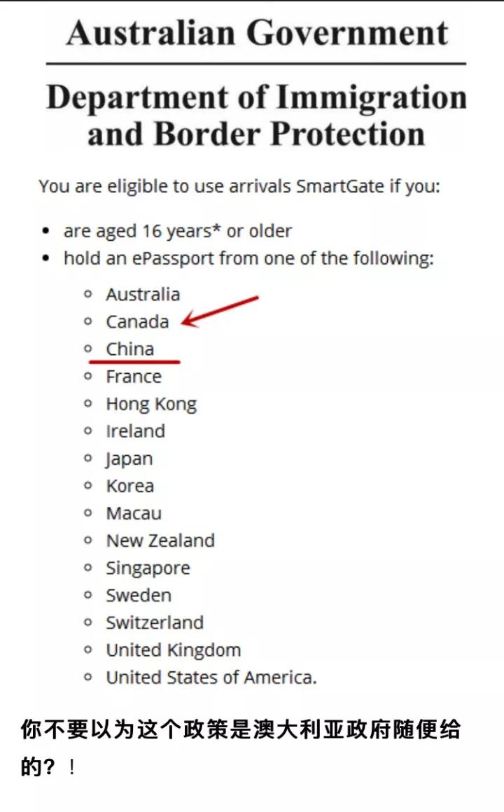Viewport: 504px width, 812px height.
Task: Click the Department of Immigration and Border Protection title
Action: 256,115
